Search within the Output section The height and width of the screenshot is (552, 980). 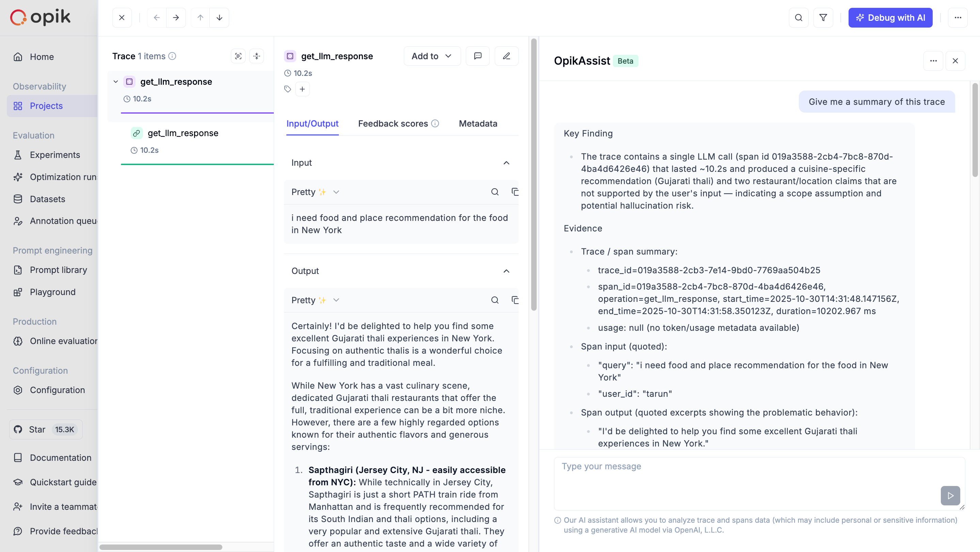click(x=494, y=300)
